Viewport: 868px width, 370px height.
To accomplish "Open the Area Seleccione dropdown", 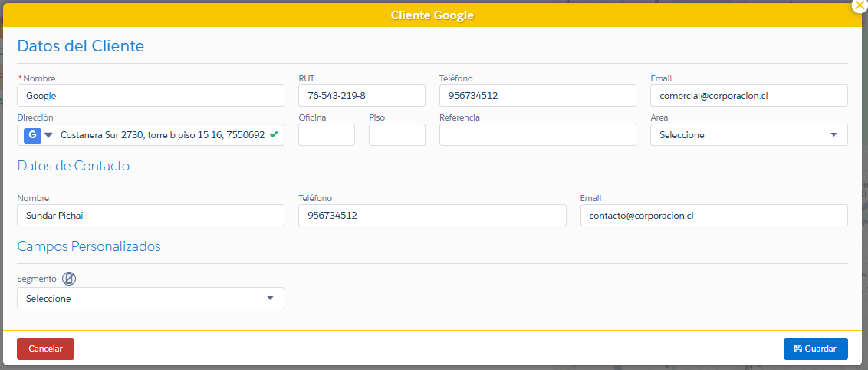I will pos(749,134).
